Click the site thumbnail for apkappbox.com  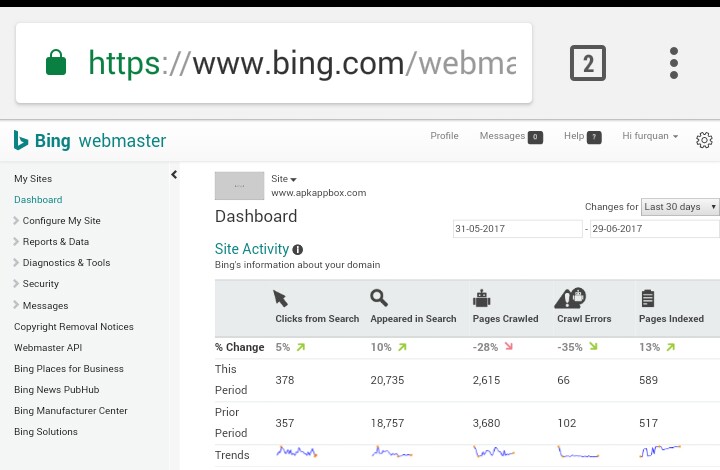point(239,186)
